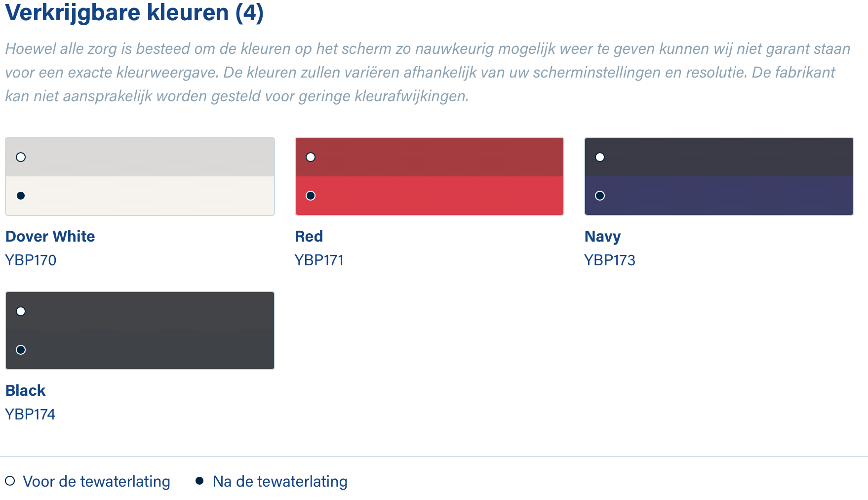The height and width of the screenshot is (500, 868).
Task: Click Navy swatch lower marker dot
Action: [x=600, y=196]
